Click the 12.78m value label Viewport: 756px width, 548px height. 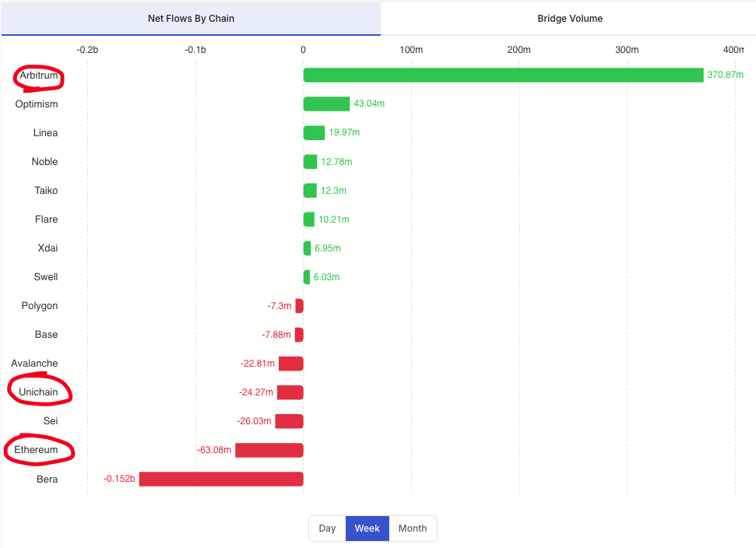point(336,162)
